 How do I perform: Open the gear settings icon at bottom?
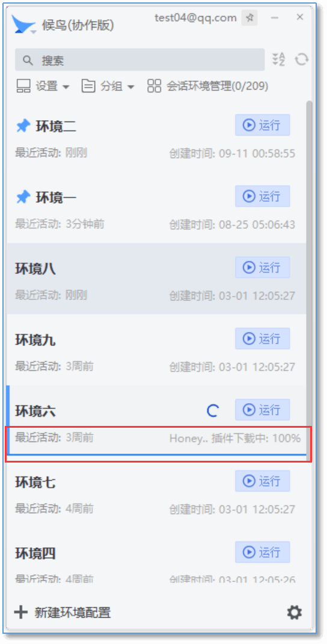294,613
